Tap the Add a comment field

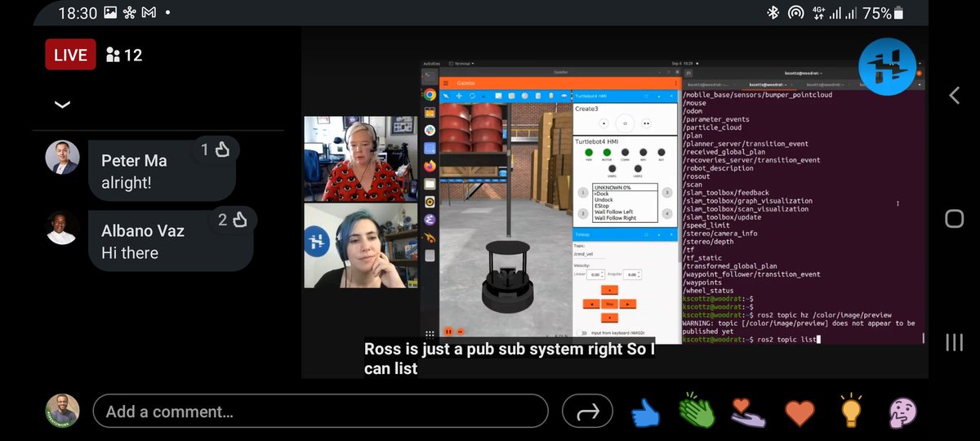point(320,412)
